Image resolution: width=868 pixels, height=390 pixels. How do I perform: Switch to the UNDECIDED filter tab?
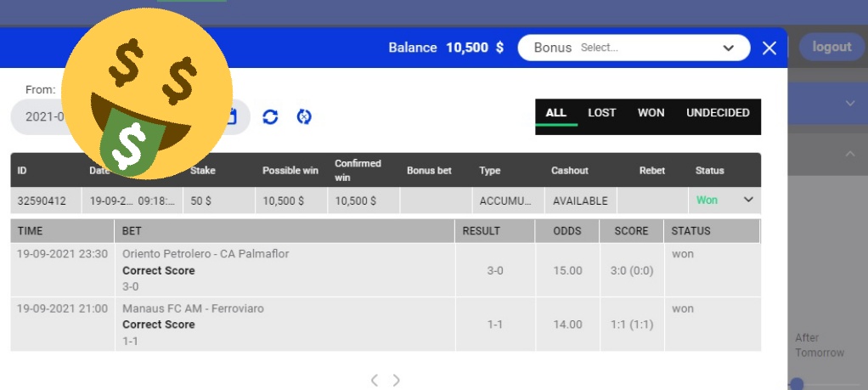(718, 113)
